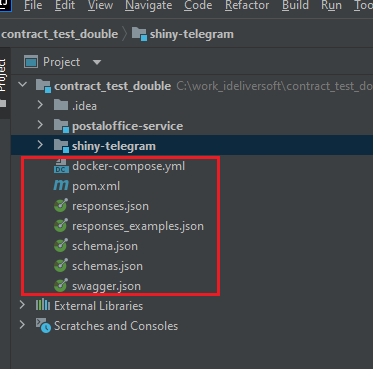Click the External Libraries bars icon
Image resolution: width=373 pixels, height=369 pixels.
(x=43, y=305)
